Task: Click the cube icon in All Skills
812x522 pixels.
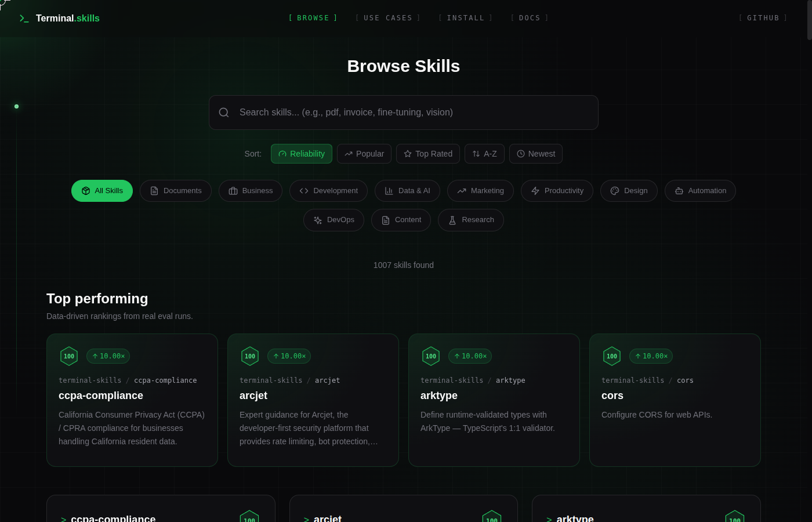Action: [86, 191]
